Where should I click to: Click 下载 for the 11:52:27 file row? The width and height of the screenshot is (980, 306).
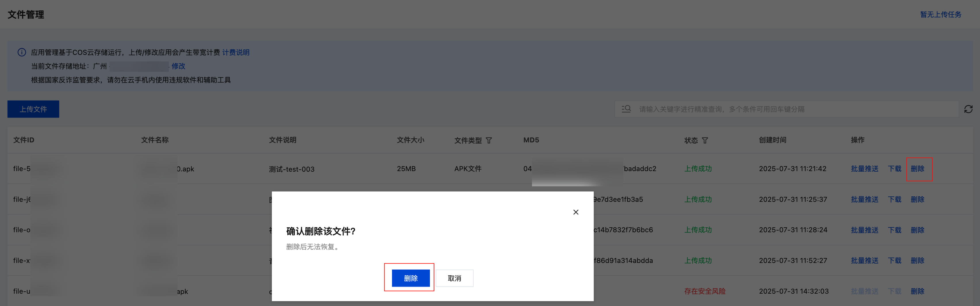point(894,260)
